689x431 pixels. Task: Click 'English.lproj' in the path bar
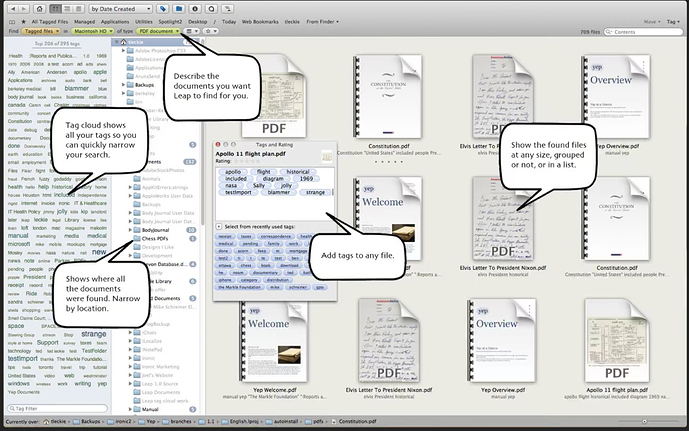coord(239,421)
